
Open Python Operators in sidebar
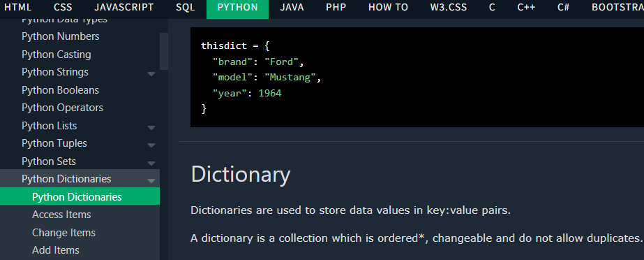coord(62,108)
